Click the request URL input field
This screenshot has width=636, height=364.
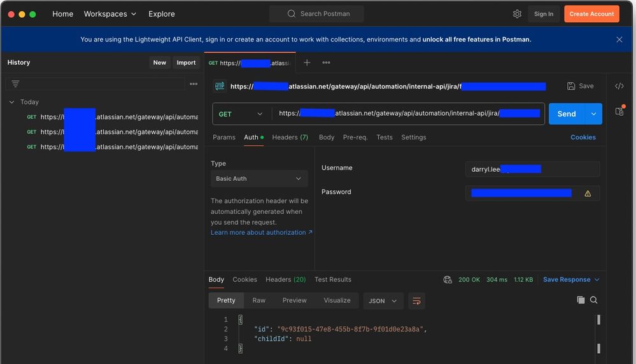[x=409, y=113]
